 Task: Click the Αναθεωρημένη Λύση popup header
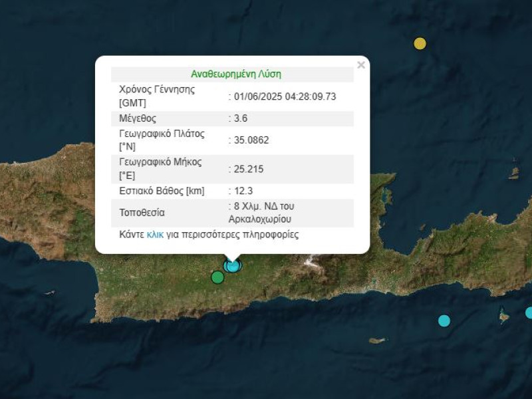click(237, 73)
